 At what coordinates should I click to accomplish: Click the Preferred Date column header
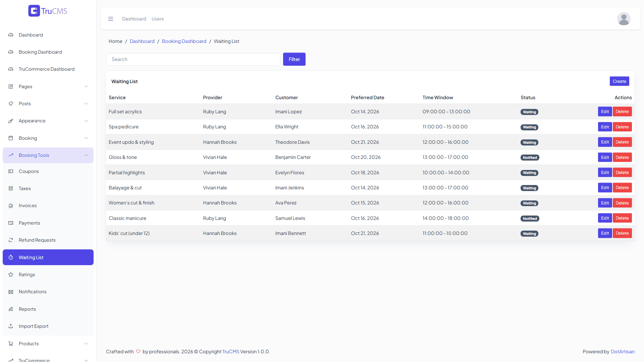368,98
